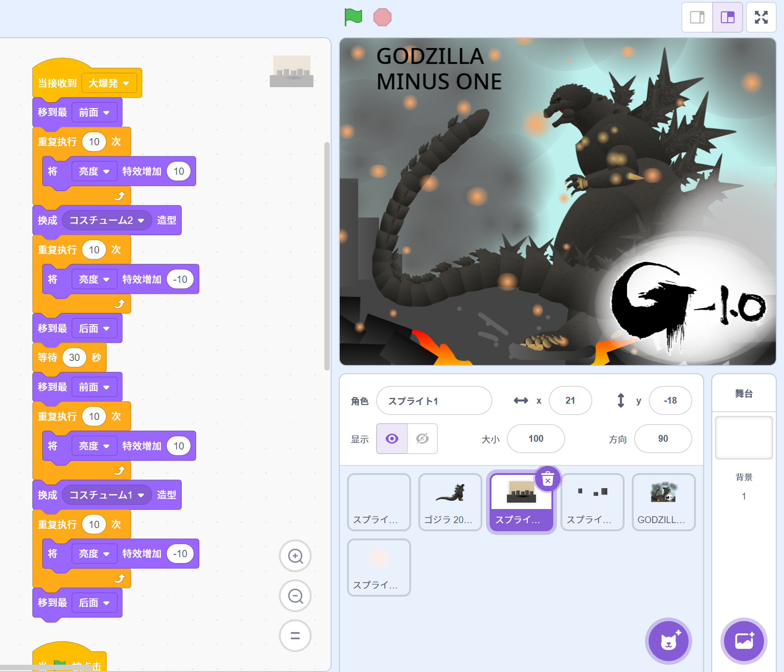Open the コスチューム1 costume dropdown

point(141,495)
